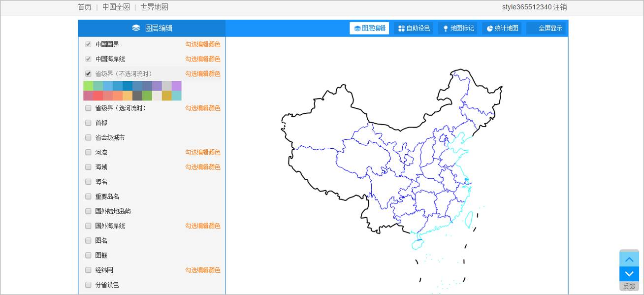Image resolution: width=644 pixels, height=295 pixels.
Task: Enable the 国外海岸线 checkbox
Action: (88, 226)
